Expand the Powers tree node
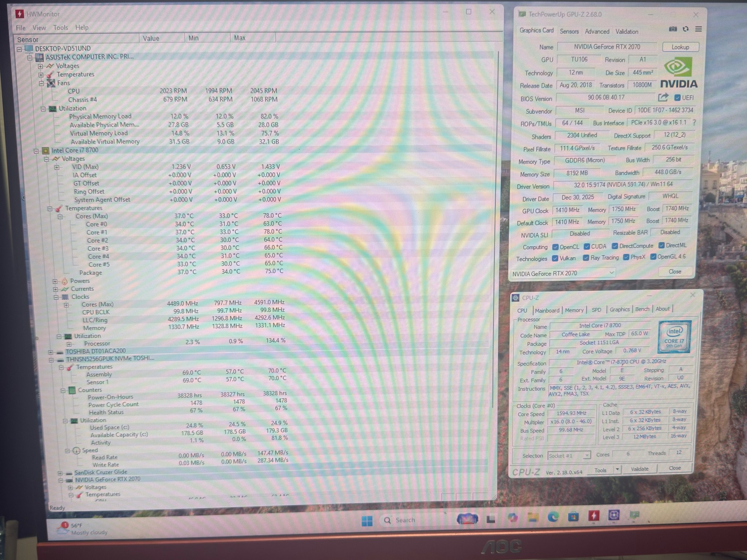The width and height of the screenshot is (747, 560). tap(55, 281)
